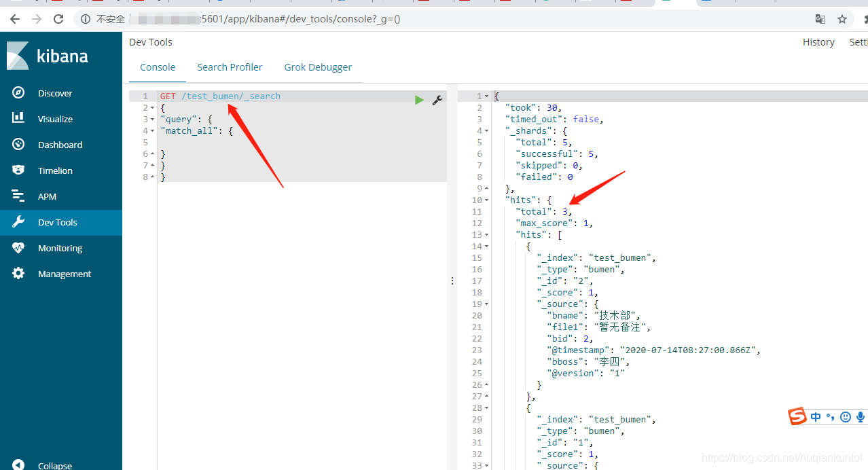Bookmark the page with star icon

coord(842,19)
